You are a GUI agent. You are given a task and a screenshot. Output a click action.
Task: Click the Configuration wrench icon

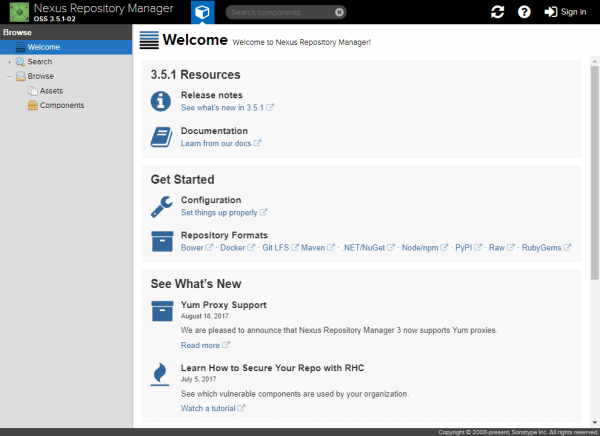[161, 207]
